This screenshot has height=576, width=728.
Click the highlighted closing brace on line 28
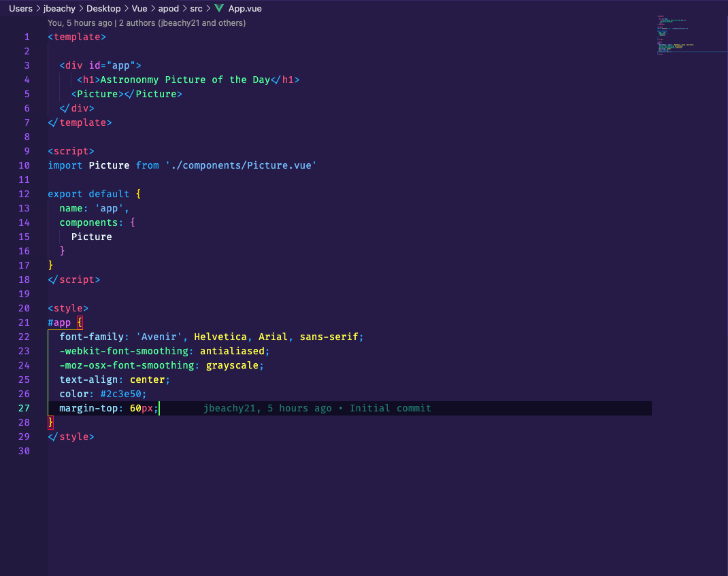(x=50, y=422)
